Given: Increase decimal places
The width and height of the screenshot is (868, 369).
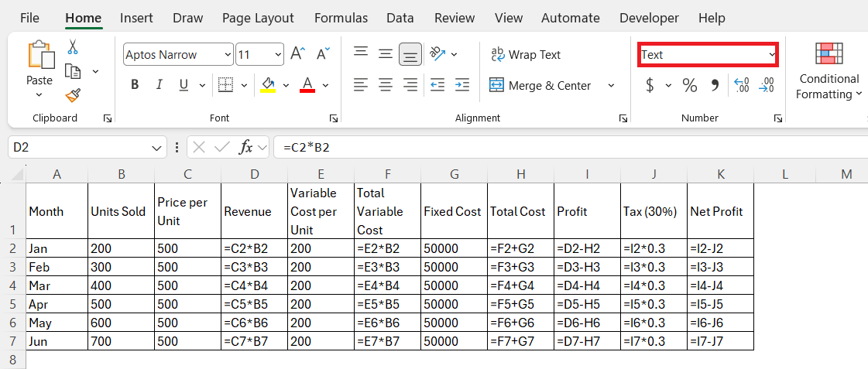Looking at the screenshot, I should coord(741,85).
